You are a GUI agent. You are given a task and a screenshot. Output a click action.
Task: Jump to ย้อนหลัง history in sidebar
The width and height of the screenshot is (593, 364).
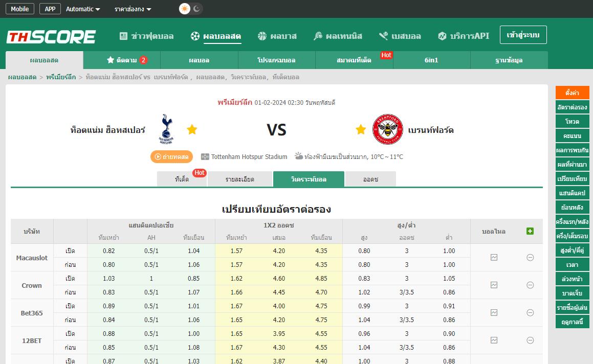[x=572, y=208]
